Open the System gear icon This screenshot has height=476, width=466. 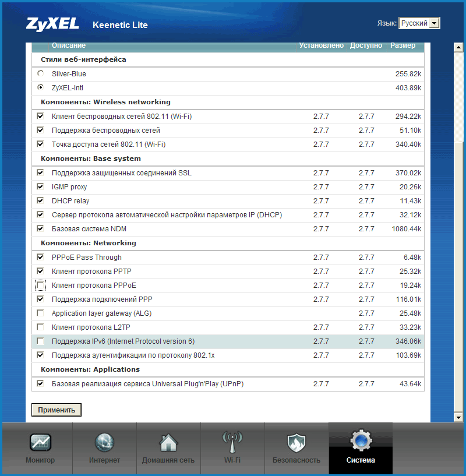361,440
